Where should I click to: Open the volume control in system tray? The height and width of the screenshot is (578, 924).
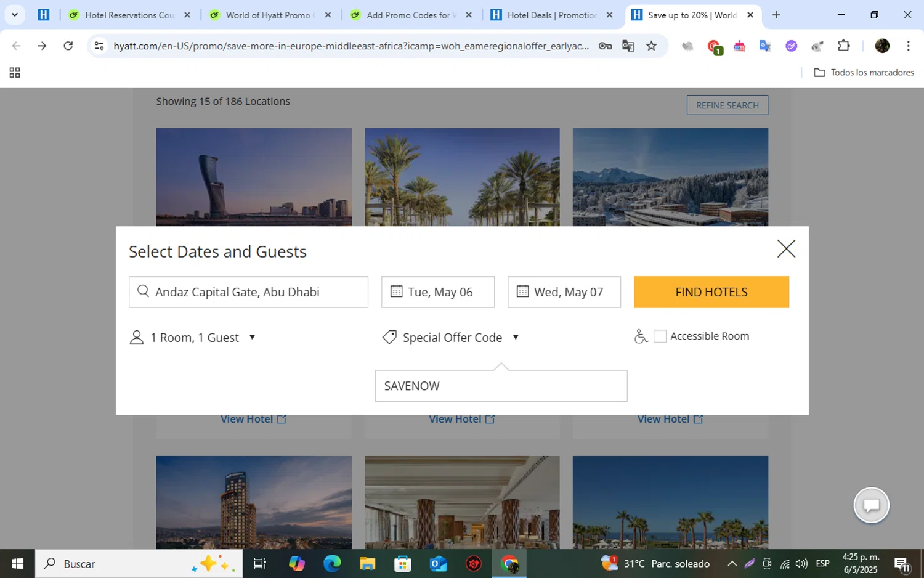tap(801, 564)
